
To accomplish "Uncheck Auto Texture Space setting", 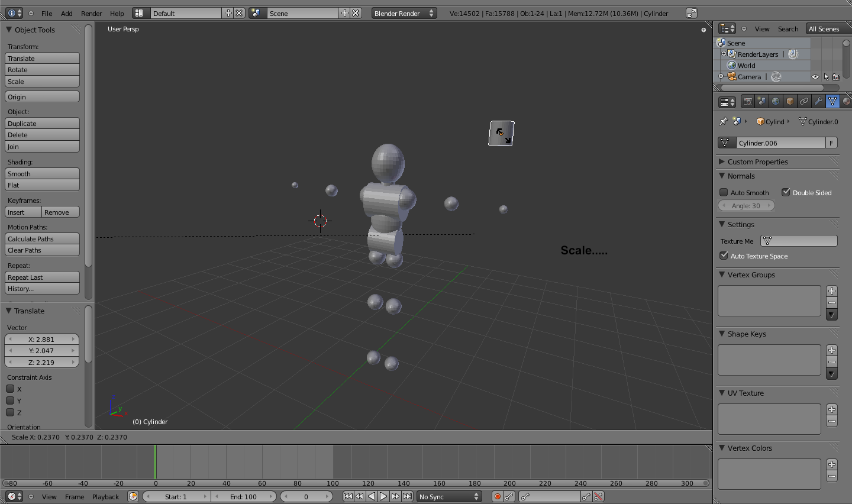I will tap(723, 256).
